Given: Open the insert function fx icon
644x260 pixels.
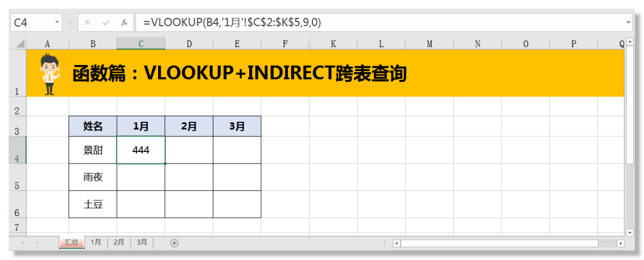Looking at the screenshot, I should click(x=124, y=23).
